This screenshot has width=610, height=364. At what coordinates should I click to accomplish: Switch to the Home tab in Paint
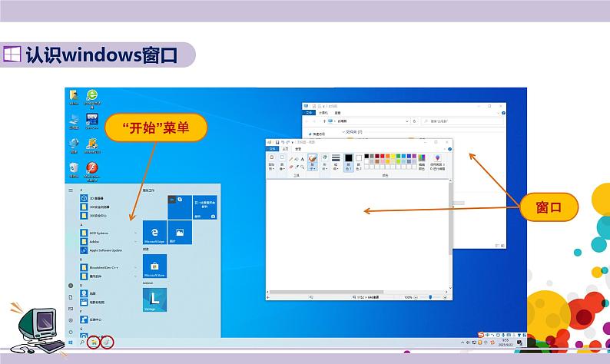(x=286, y=149)
